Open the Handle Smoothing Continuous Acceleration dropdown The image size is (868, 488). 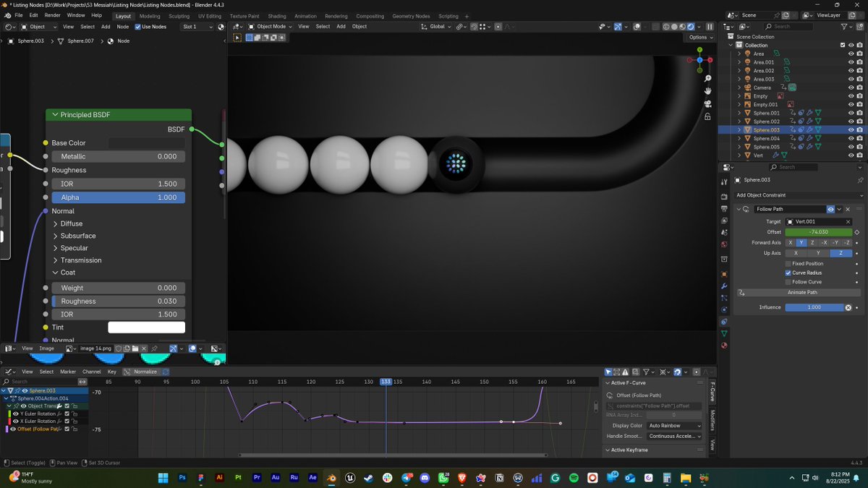coord(675,436)
